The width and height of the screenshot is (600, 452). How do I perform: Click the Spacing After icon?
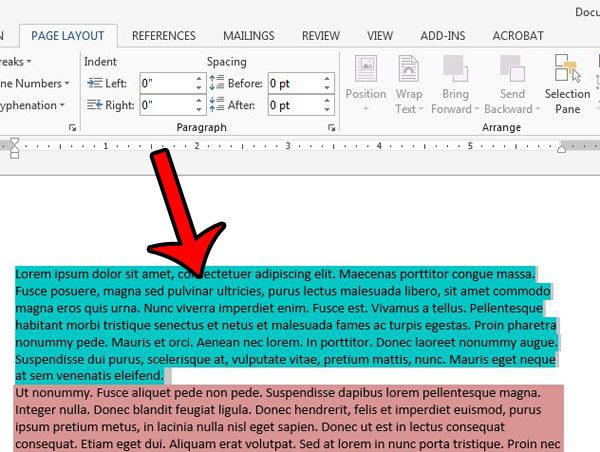tap(217, 104)
